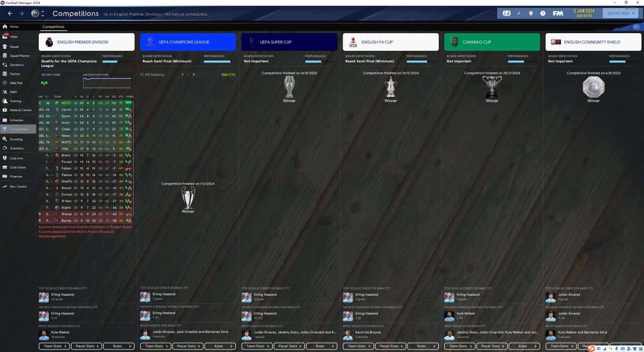The image size is (644, 352).
Task: Open Player Stats under Premier Division
Action: coord(87,346)
